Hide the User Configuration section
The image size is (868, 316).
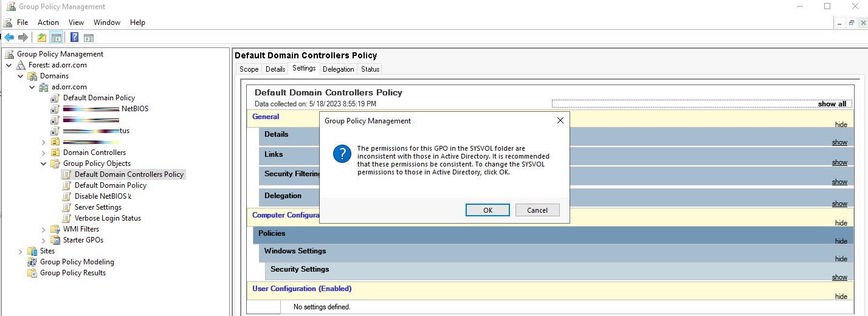point(841,297)
